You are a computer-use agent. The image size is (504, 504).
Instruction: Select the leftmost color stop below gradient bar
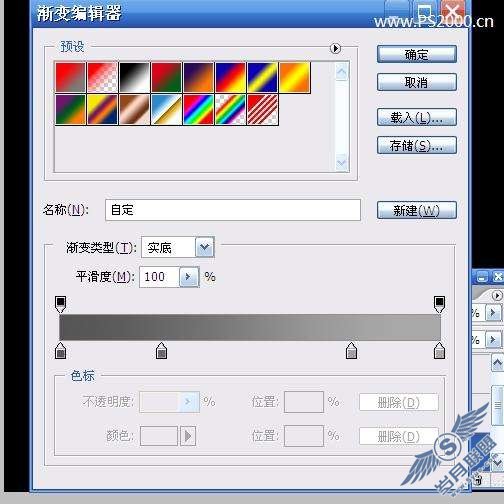click(x=60, y=350)
